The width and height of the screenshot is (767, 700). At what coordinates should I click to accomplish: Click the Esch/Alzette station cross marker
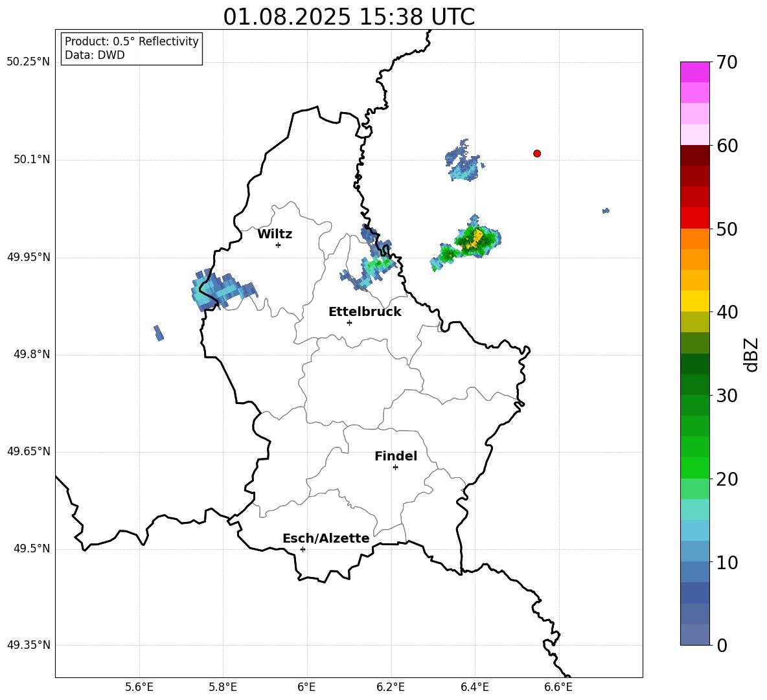303,549
